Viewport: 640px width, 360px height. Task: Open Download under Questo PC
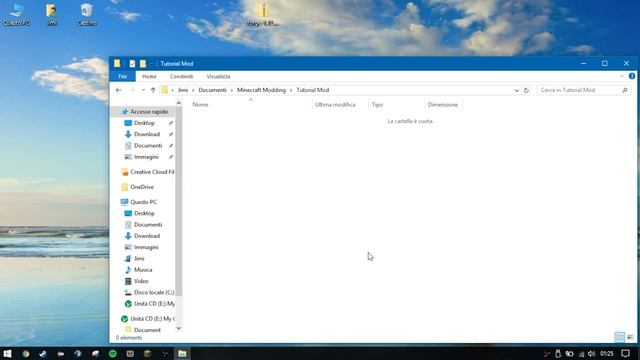(142, 236)
